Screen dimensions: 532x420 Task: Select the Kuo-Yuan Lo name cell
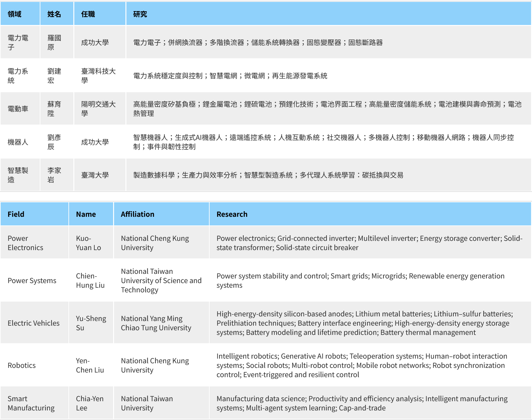[88, 243]
